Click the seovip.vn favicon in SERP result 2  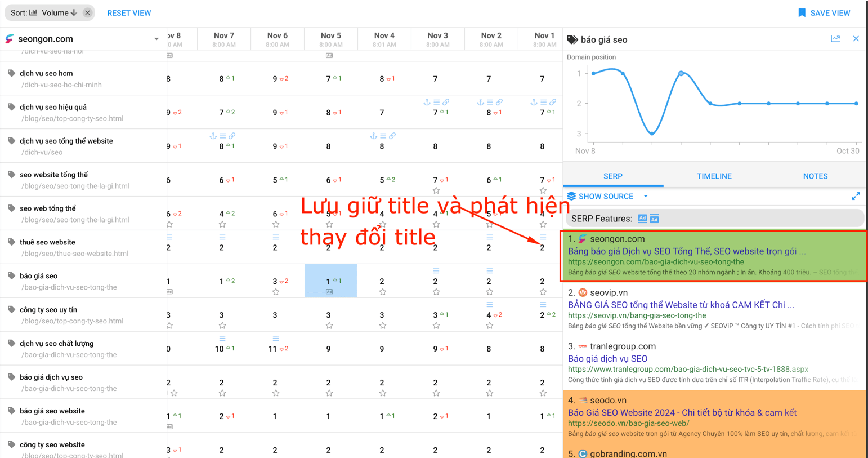point(583,292)
